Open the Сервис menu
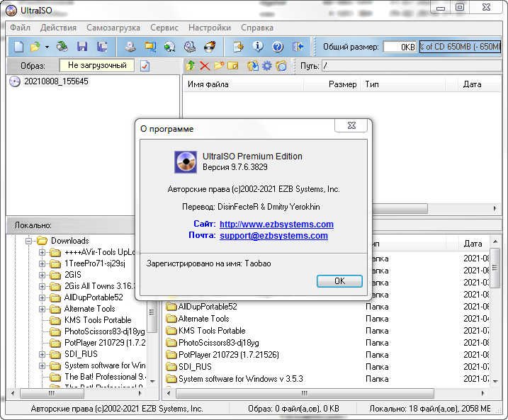508x420 pixels. coord(164,28)
